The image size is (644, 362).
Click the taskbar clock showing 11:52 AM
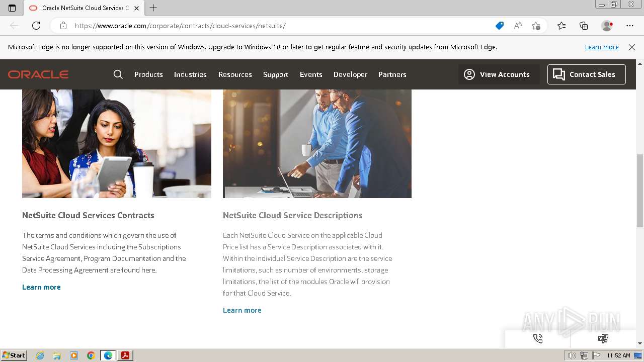(x=618, y=355)
